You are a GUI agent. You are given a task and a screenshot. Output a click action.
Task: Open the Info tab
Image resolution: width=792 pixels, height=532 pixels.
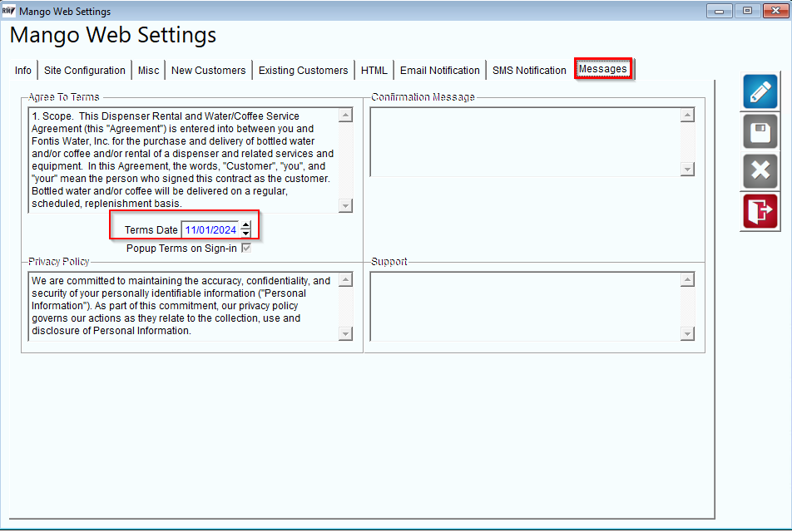tap(22, 70)
